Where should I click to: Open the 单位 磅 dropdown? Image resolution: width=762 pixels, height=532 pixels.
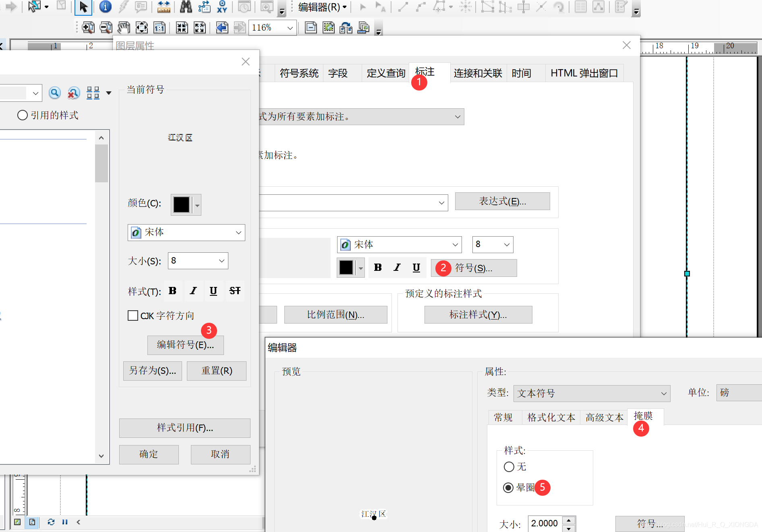[739, 393]
